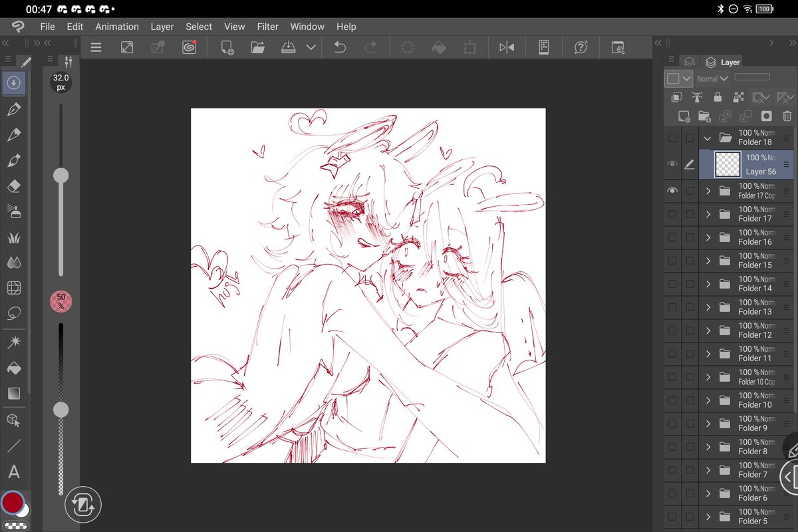Toggle Lock transparent pixels icon
The image size is (798, 532).
point(738,97)
